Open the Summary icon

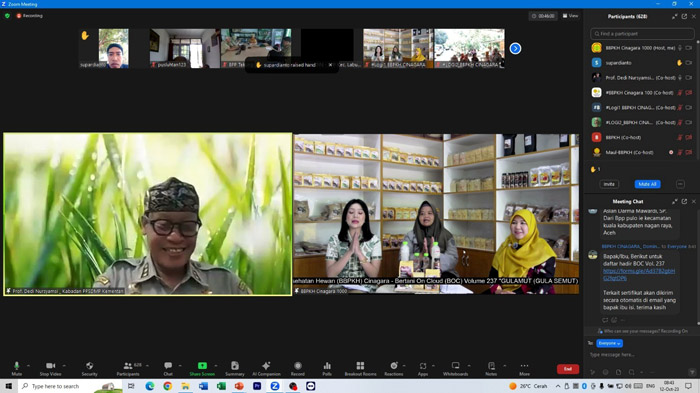point(235,366)
